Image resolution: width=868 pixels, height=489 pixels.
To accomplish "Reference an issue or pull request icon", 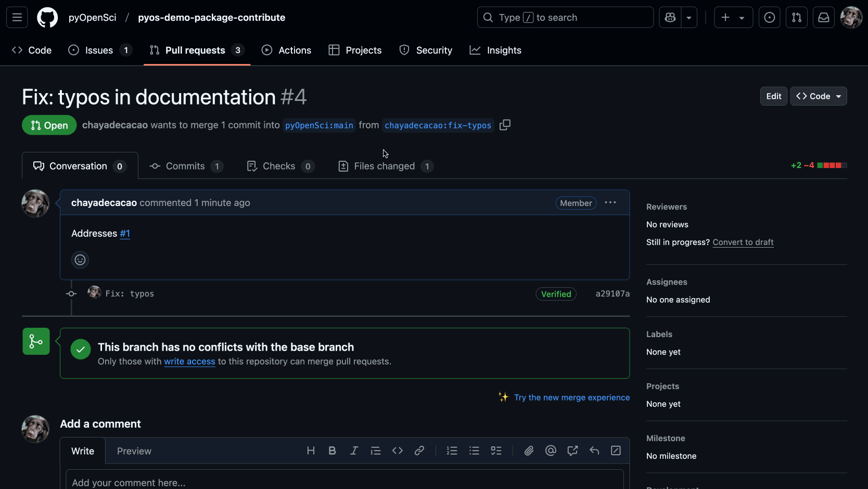I will [572, 451].
